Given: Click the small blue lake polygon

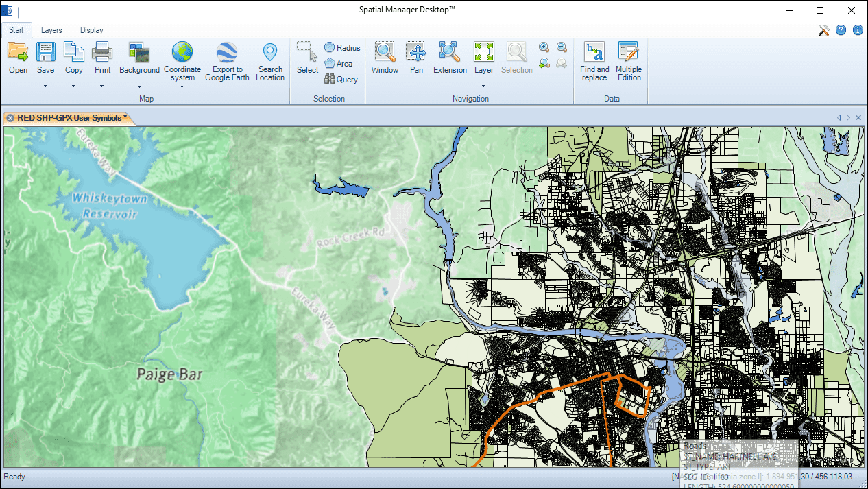Looking at the screenshot, I should pyautogui.click(x=340, y=187).
